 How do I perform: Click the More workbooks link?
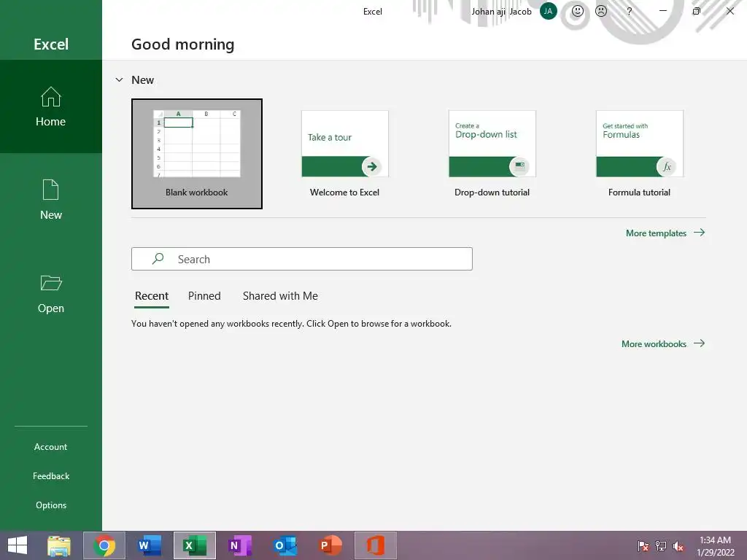[x=662, y=344]
